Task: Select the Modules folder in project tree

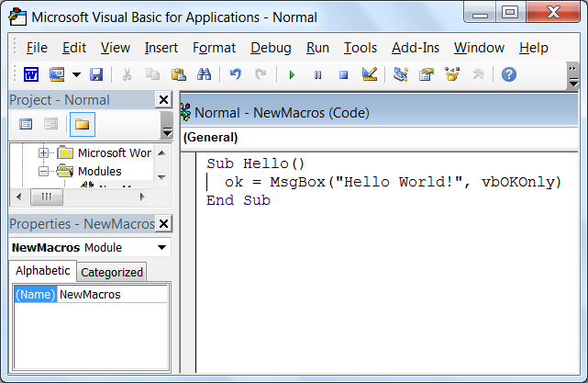Action: click(89, 171)
